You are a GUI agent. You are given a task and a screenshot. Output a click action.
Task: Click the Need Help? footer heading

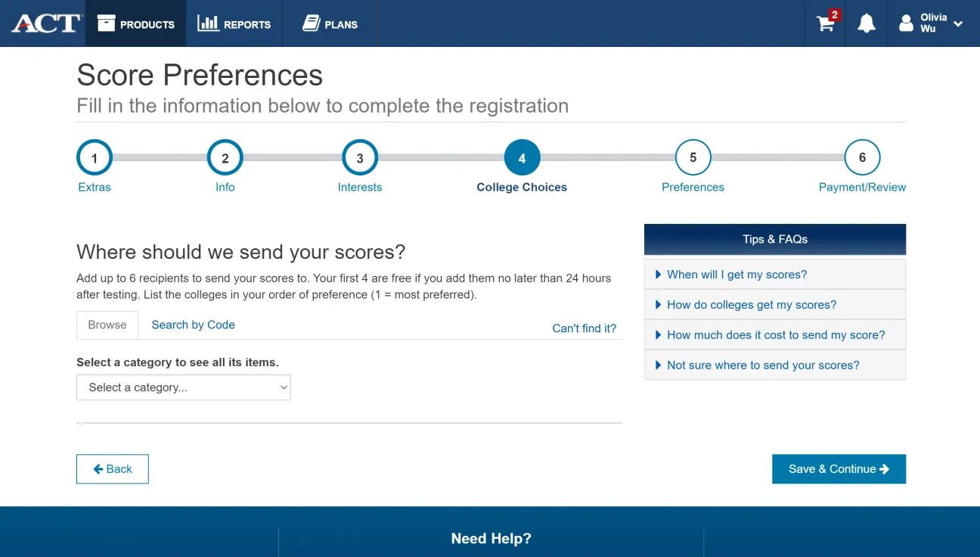(491, 539)
